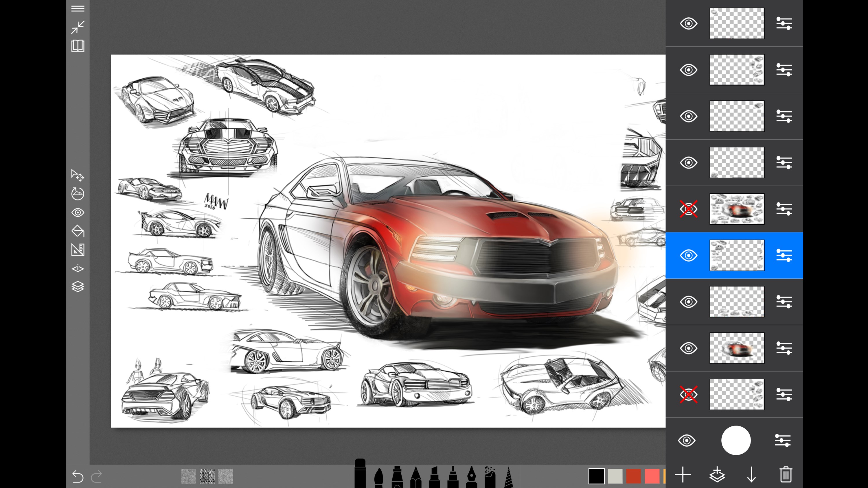This screenshot has height=488, width=868.
Task: Open the Predictive Stroke tool
Action: (78, 268)
